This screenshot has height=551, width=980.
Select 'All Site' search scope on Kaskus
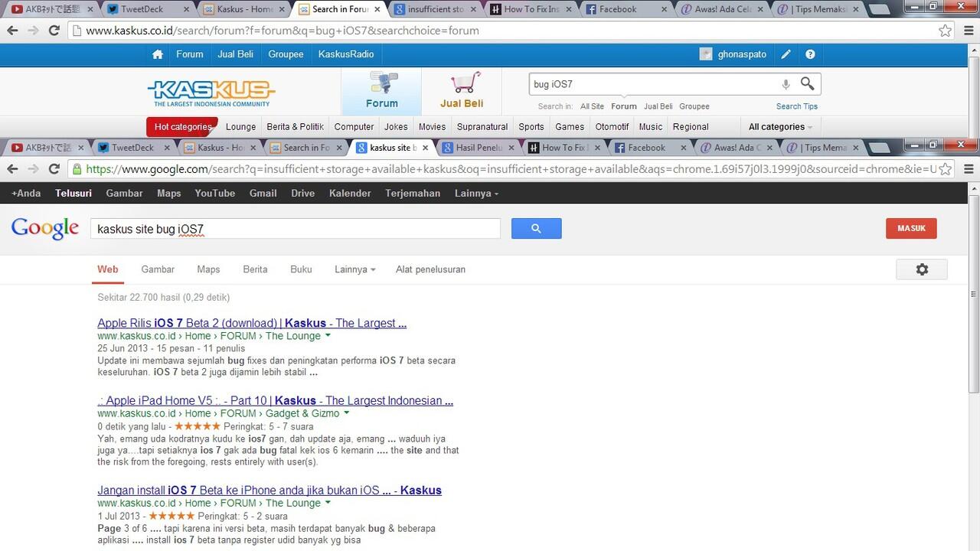[592, 106]
